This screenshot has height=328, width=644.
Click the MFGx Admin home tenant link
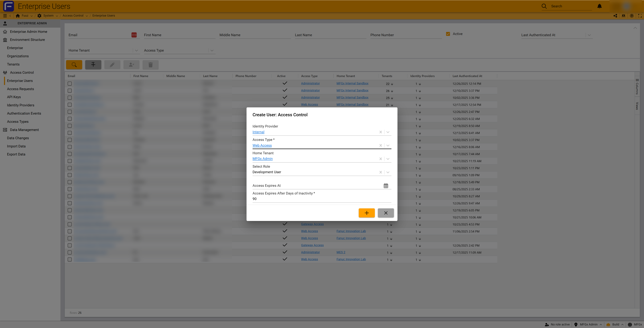pyautogui.click(x=262, y=159)
